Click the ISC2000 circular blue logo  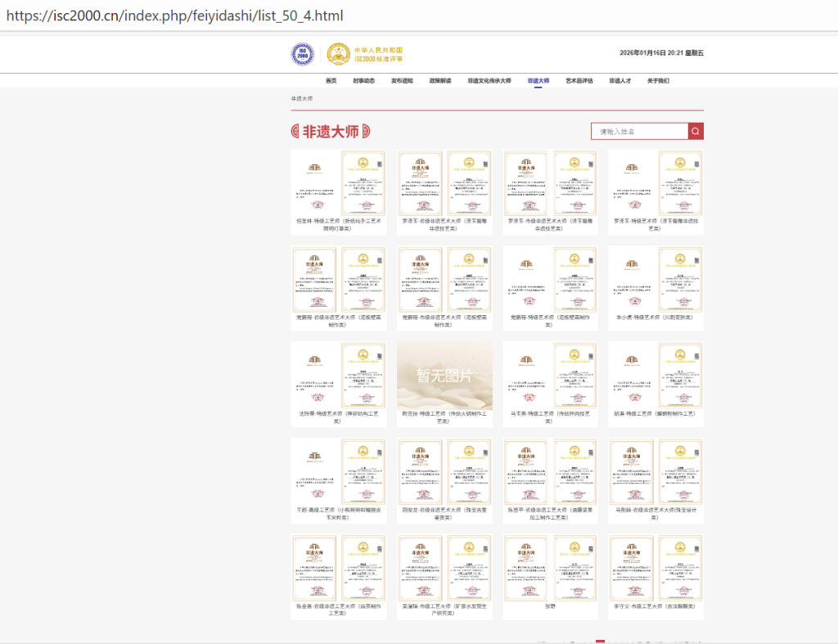click(x=302, y=53)
